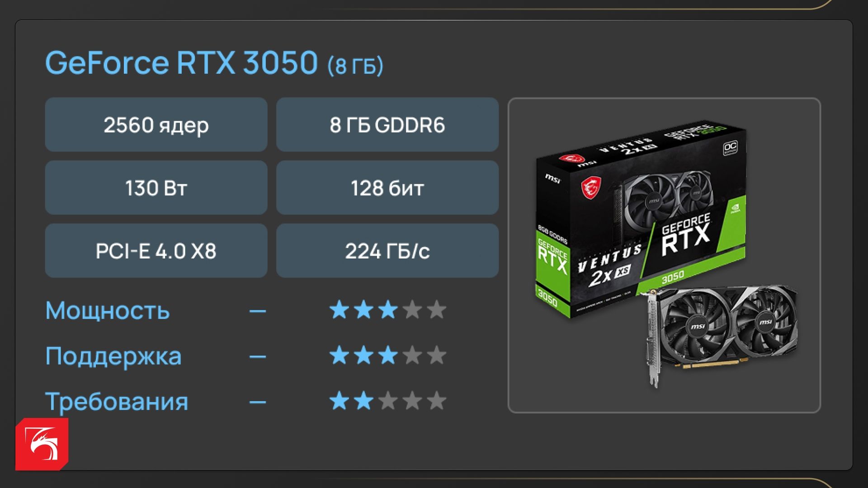Click third star in Мощность rating

pyautogui.click(x=388, y=310)
